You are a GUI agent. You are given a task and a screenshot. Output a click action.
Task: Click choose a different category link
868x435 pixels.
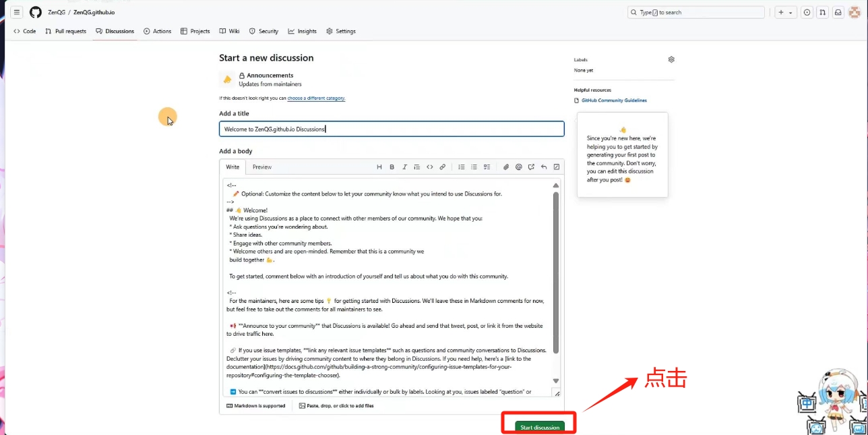pyautogui.click(x=316, y=98)
